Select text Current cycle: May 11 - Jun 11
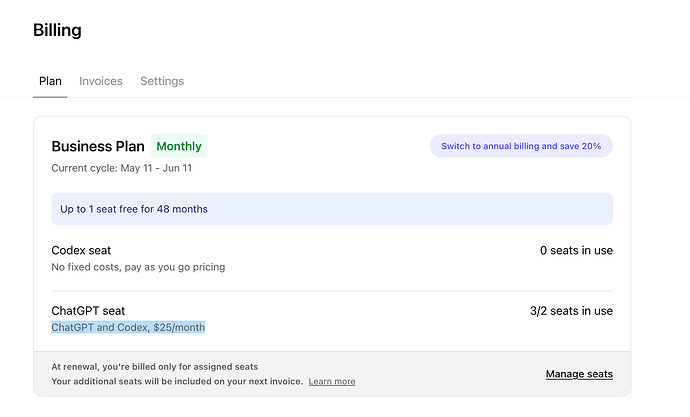The height and width of the screenshot is (417, 690). click(x=121, y=168)
